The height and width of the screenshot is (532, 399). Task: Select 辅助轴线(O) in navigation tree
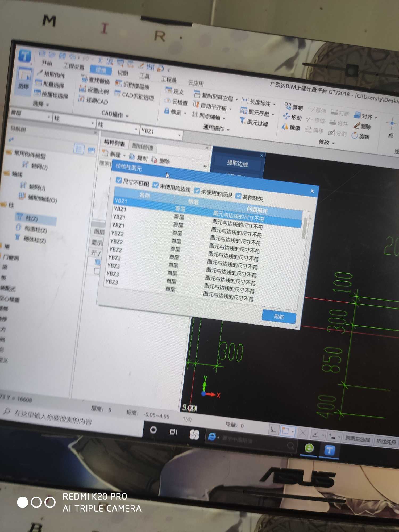click(38, 198)
